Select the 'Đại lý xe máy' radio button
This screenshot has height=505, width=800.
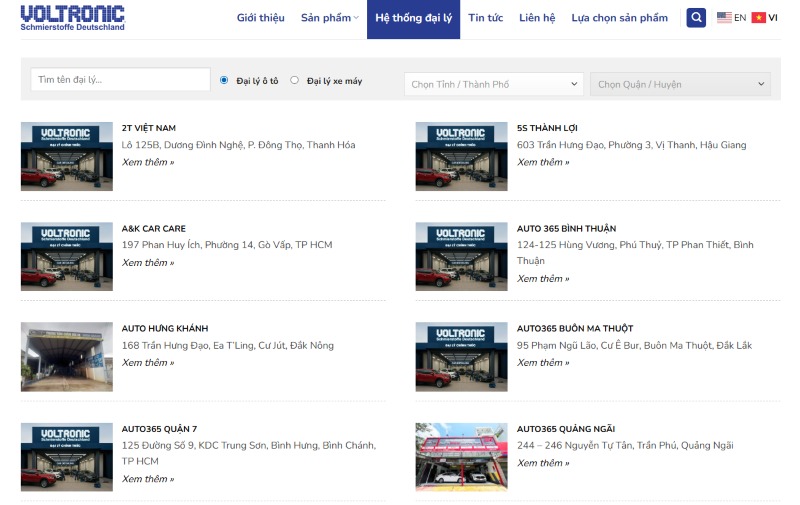coord(294,80)
